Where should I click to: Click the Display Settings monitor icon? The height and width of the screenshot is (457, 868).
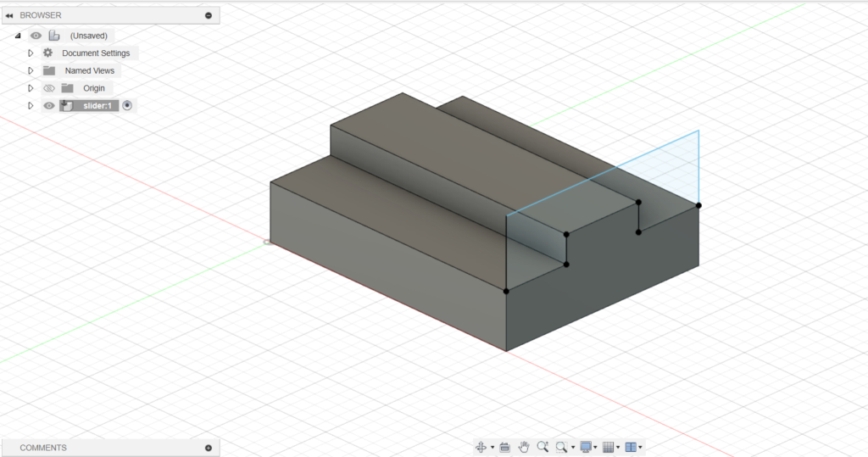(586, 447)
